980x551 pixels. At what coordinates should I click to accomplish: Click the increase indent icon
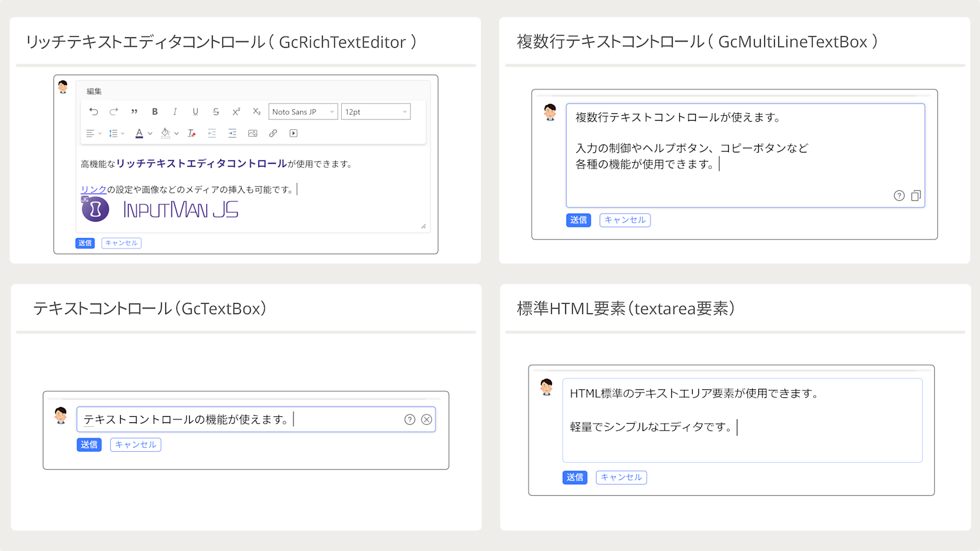click(x=232, y=133)
